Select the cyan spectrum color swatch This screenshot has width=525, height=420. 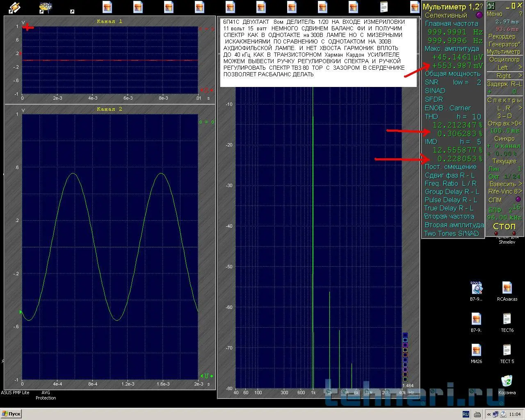point(405,340)
